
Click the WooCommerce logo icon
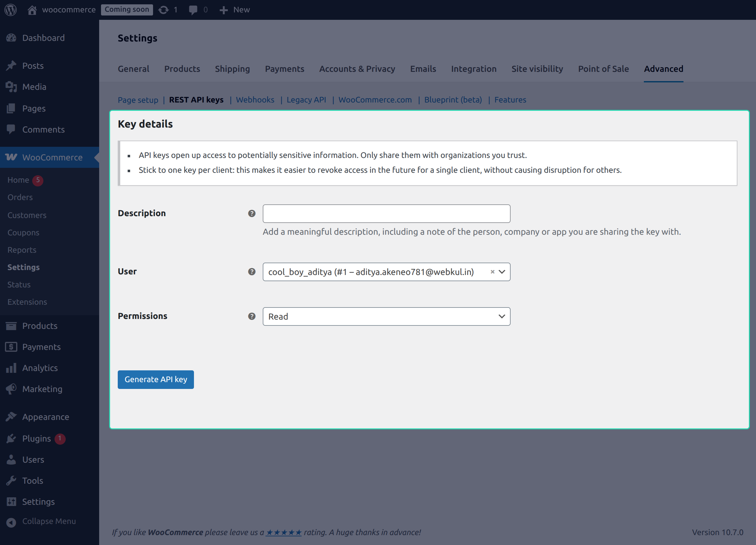[x=11, y=157]
